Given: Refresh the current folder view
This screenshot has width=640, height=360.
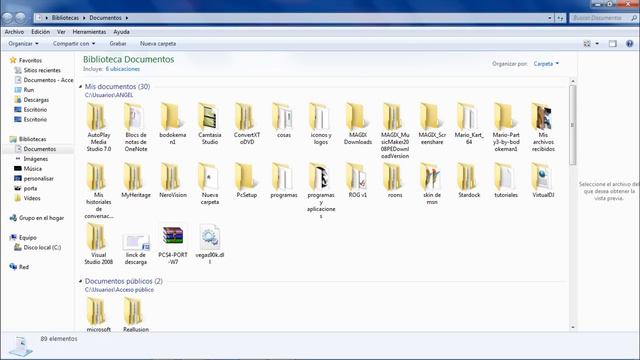Looking at the screenshot, I should point(560,18).
